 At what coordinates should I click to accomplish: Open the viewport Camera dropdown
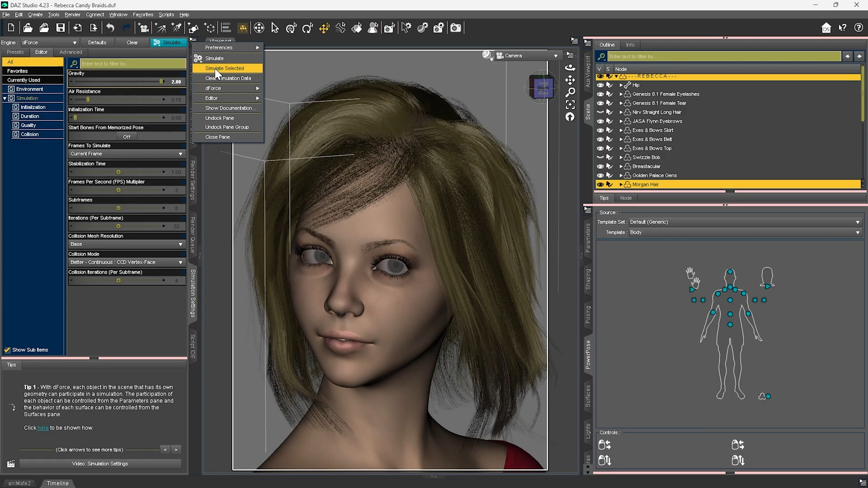[x=528, y=56]
